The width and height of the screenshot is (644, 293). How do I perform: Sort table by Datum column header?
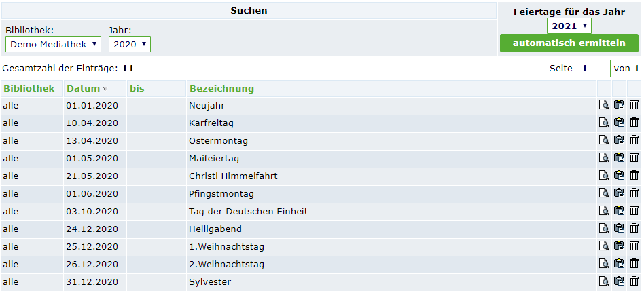click(x=84, y=89)
